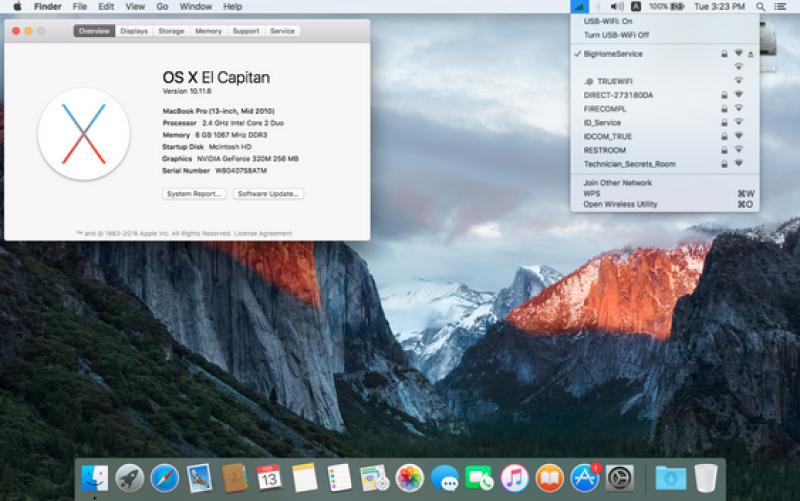800x501 pixels.
Task: Click the Tue 3:23 PM clock
Action: coord(719,7)
